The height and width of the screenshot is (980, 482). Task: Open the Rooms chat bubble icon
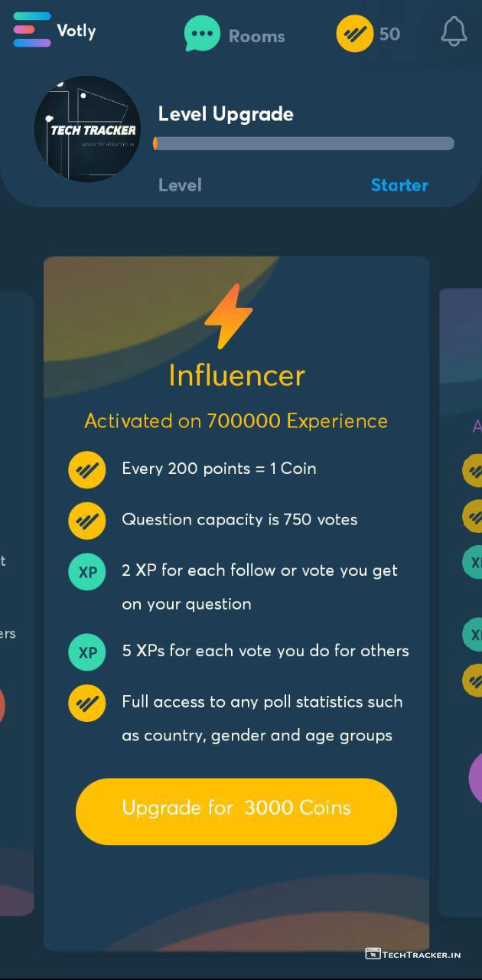click(202, 34)
